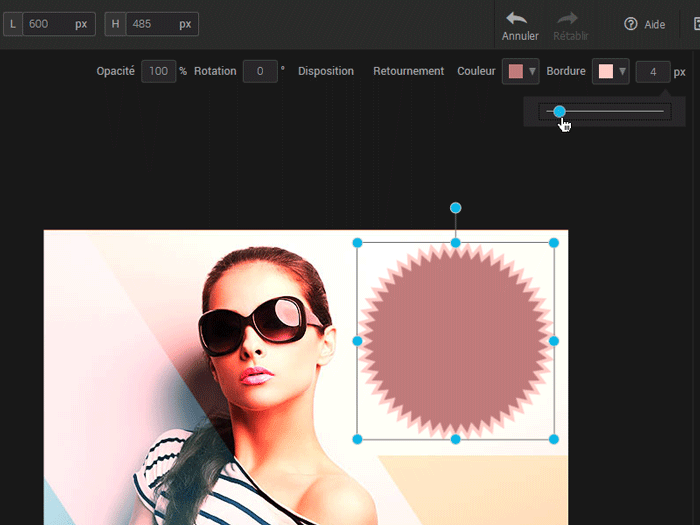Click the rotation handle above the shape
The image size is (700, 525).
click(x=455, y=208)
